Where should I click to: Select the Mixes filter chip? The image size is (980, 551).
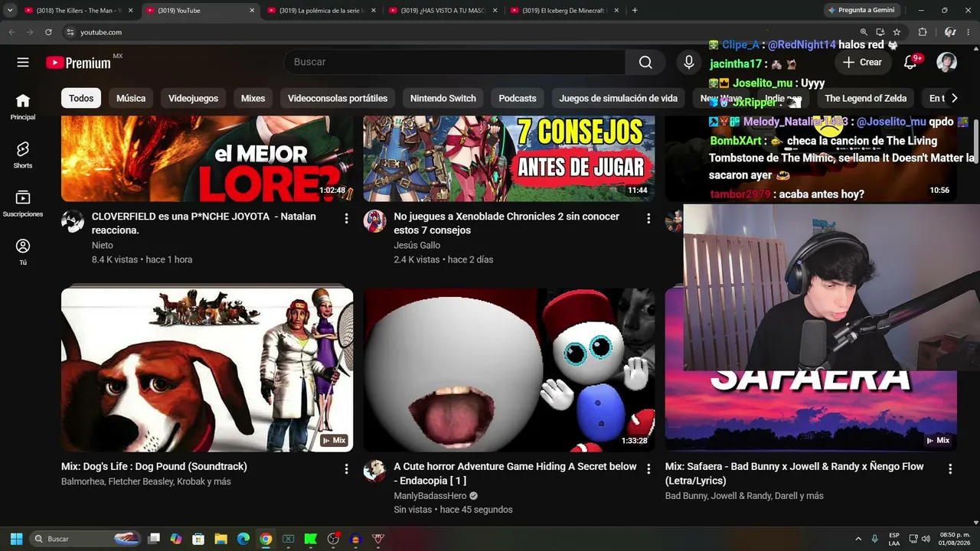click(253, 98)
